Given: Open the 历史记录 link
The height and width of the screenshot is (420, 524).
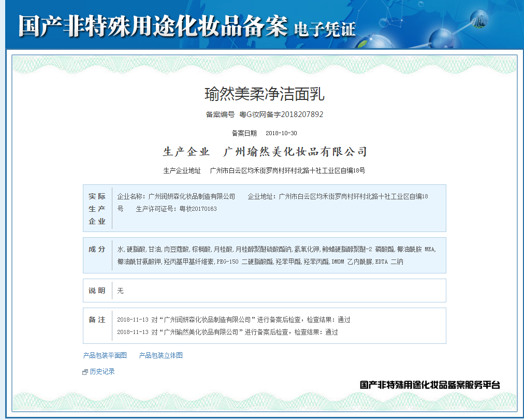Looking at the screenshot, I should [102, 371].
